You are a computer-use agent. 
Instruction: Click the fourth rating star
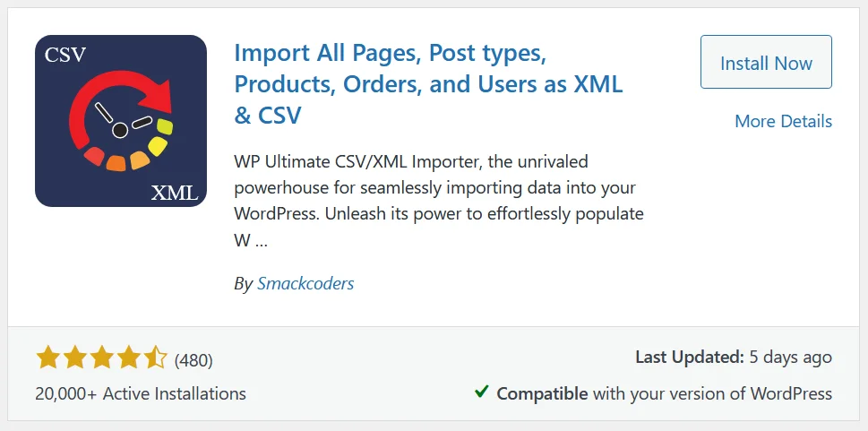pos(128,359)
